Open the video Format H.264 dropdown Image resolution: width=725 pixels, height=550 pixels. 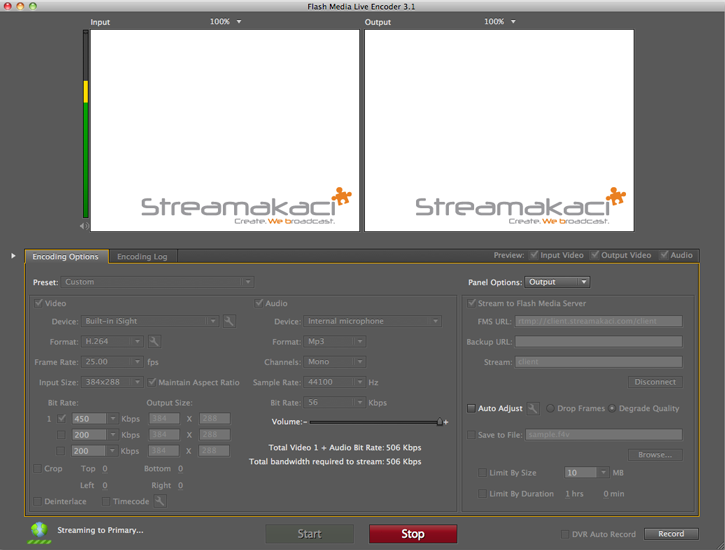click(x=112, y=342)
